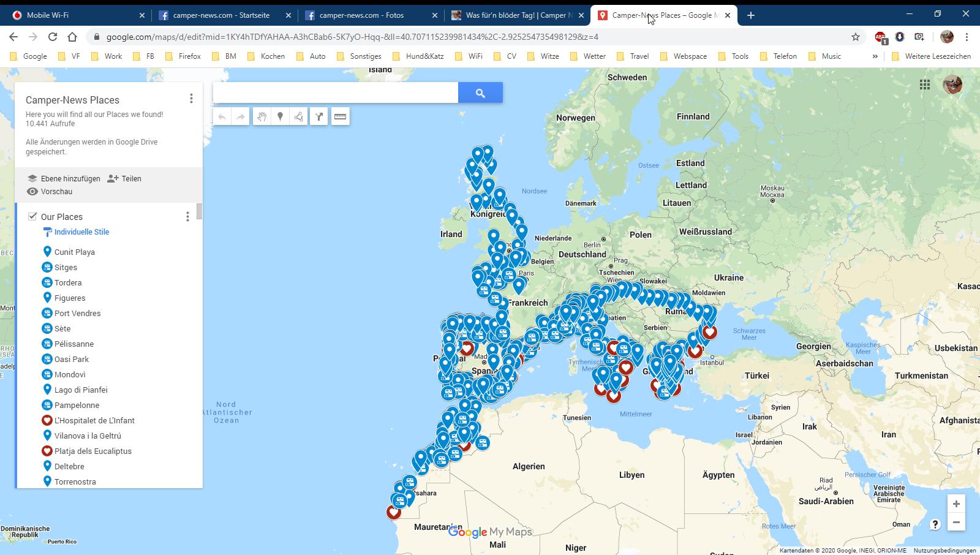The height and width of the screenshot is (555, 980).
Task: Open the map help question mark
Action: (935, 524)
